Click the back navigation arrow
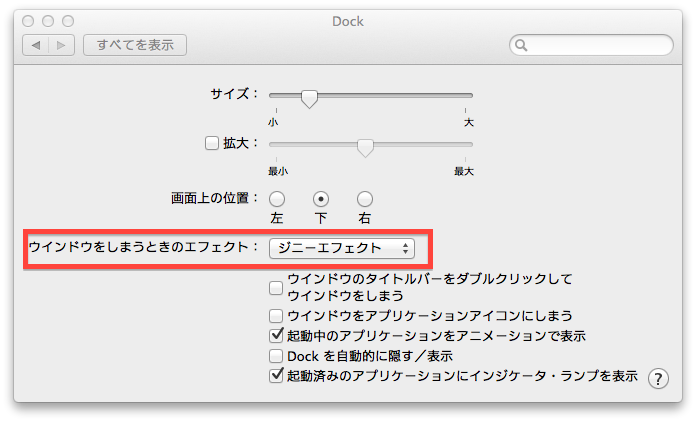The image size is (696, 422). (x=37, y=45)
